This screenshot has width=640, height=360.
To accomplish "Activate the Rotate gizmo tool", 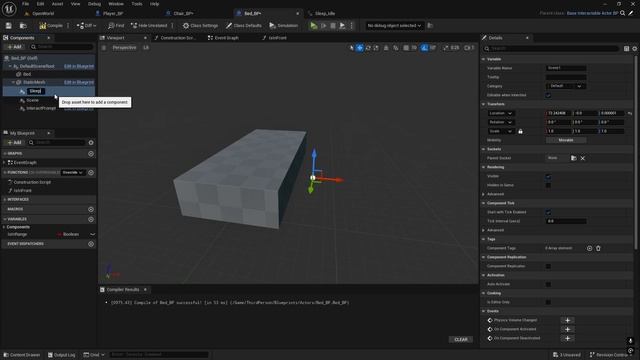I will [368, 48].
